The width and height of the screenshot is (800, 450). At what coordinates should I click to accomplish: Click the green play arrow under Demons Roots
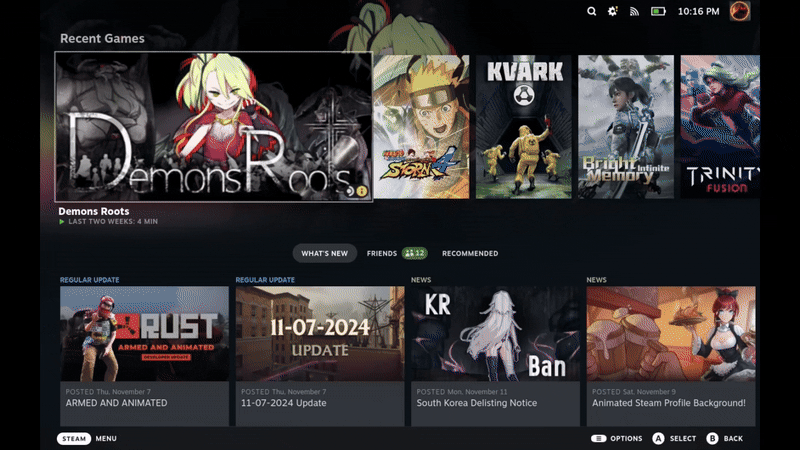tap(62, 222)
